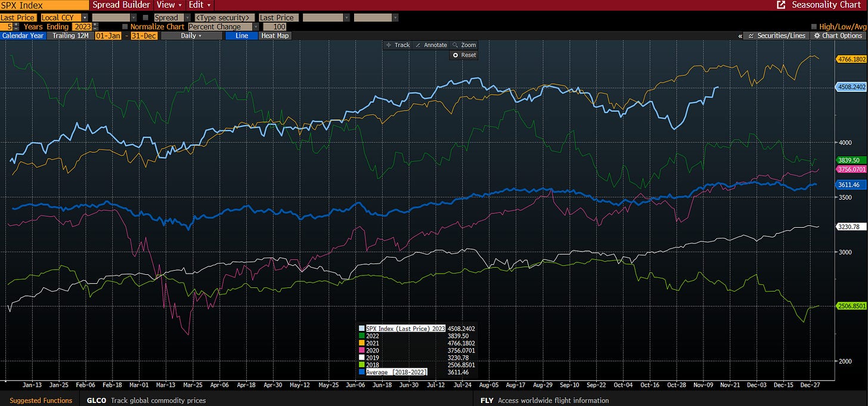Screen dimensions: 868x406
Task: Open the View menu
Action: pos(169,5)
